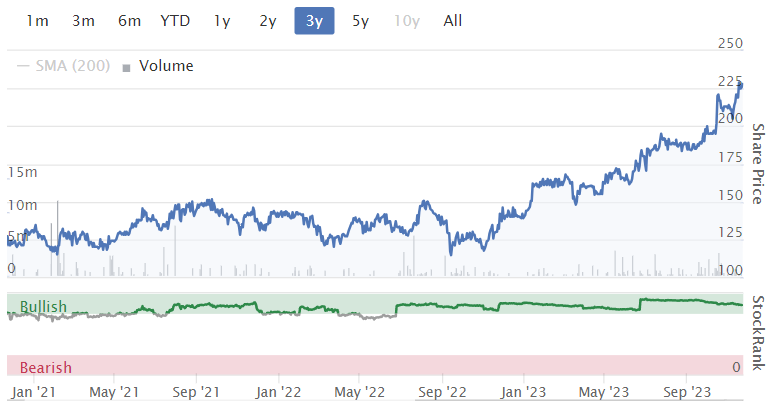Image resolution: width=766 pixels, height=401 pixels.
Task: Click the Sep '23 date label
Action: pyautogui.click(x=687, y=392)
